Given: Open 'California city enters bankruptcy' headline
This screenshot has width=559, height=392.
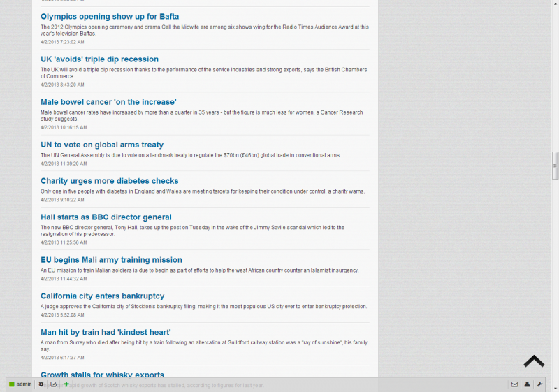Looking at the screenshot, I should click(x=102, y=296).
